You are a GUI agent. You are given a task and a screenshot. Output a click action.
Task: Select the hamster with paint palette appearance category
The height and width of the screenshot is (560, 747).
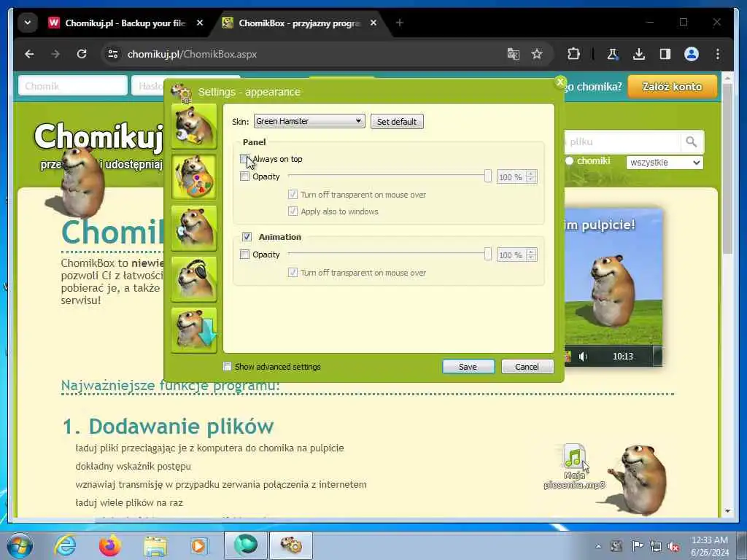(x=194, y=177)
